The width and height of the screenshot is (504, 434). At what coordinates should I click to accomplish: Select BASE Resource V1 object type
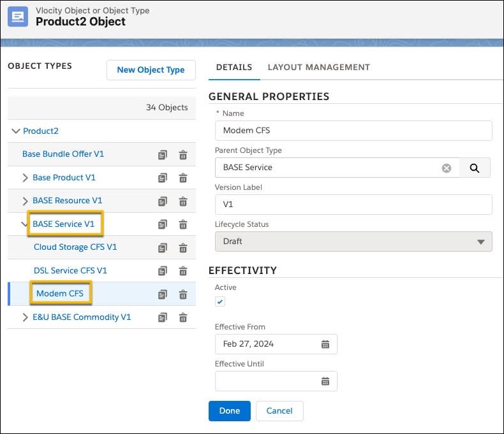pos(67,201)
